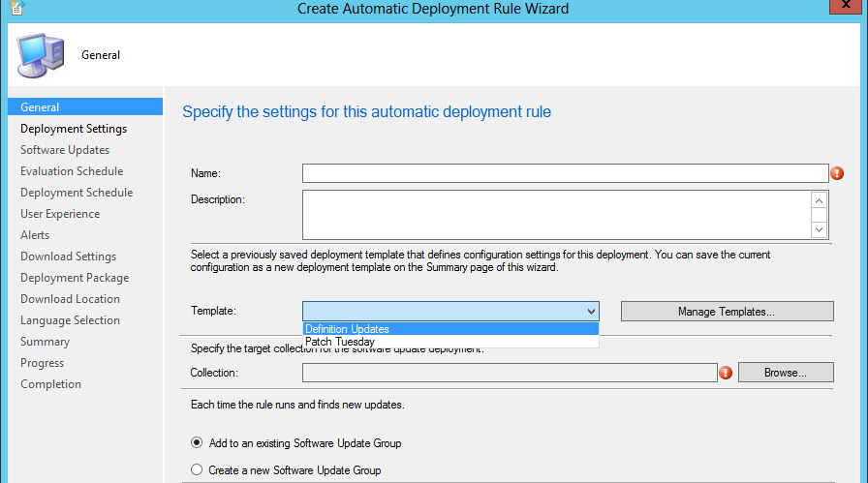Open the Software Updates wizard step

pyautogui.click(x=65, y=150)
